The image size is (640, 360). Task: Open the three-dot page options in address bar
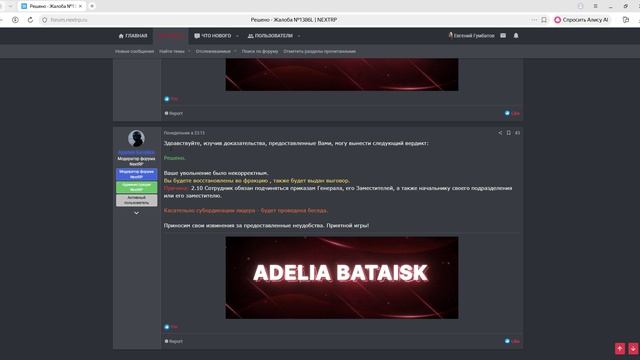(x=534, y=20)
